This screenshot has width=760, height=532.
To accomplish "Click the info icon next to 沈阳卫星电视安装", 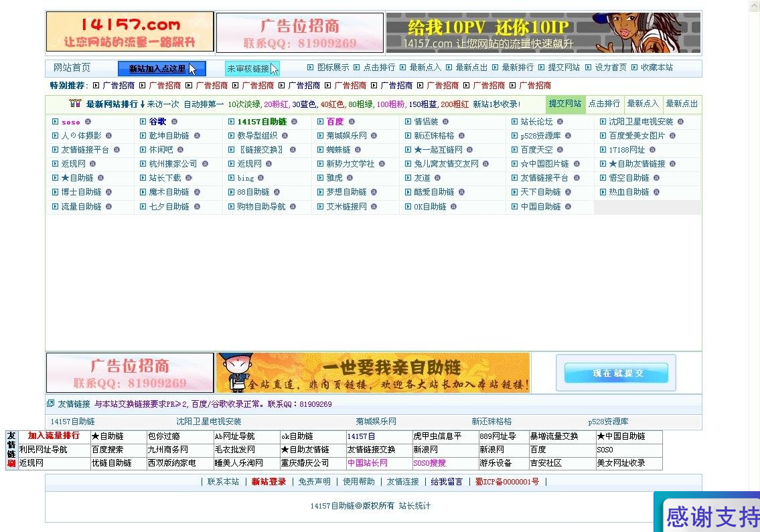I will (x=680, y=122).
